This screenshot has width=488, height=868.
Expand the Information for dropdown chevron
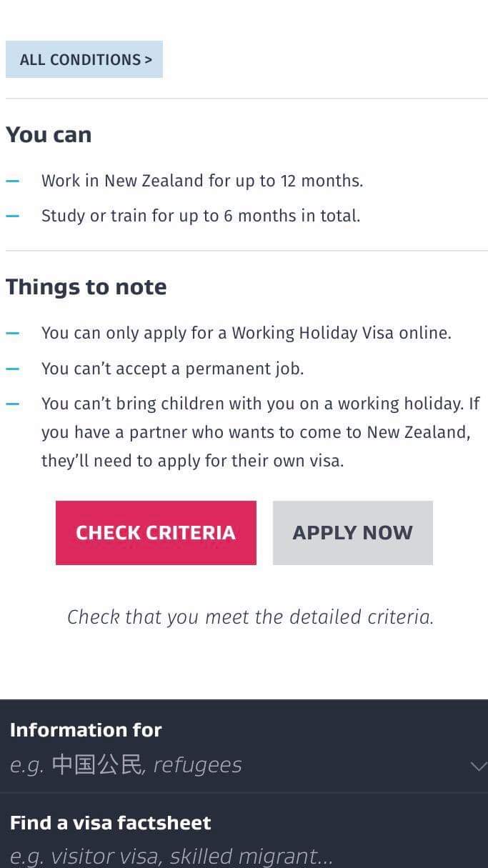tap(478, 766)
